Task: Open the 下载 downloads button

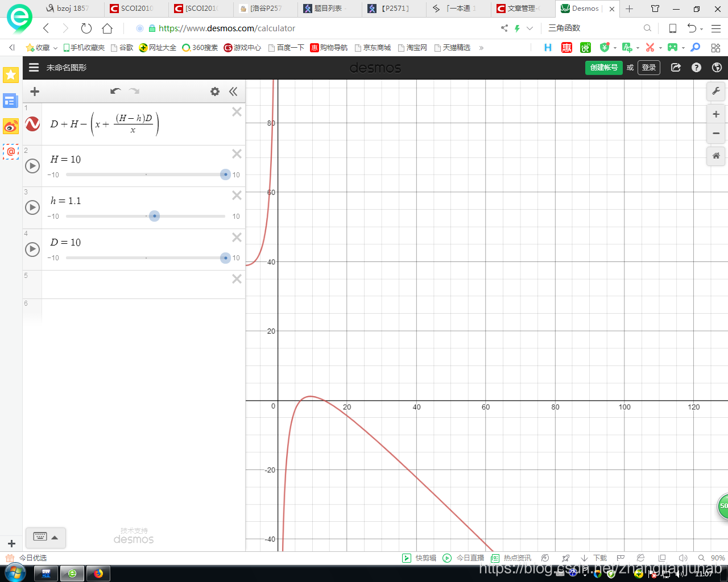Action: (x=594, y=558)
